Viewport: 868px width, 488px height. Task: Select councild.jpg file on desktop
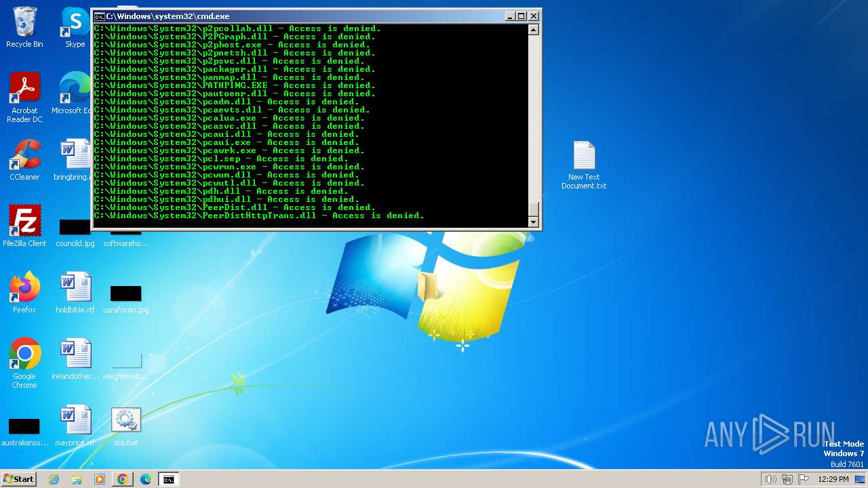(x=75, y=231)
